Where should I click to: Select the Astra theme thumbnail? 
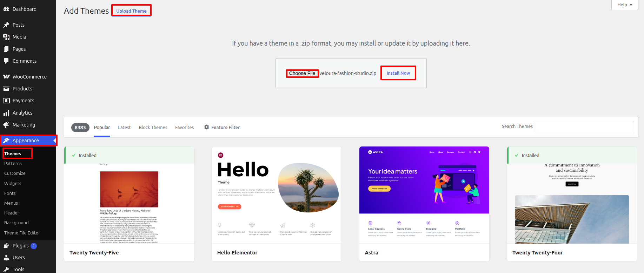(x=424, y=195)
